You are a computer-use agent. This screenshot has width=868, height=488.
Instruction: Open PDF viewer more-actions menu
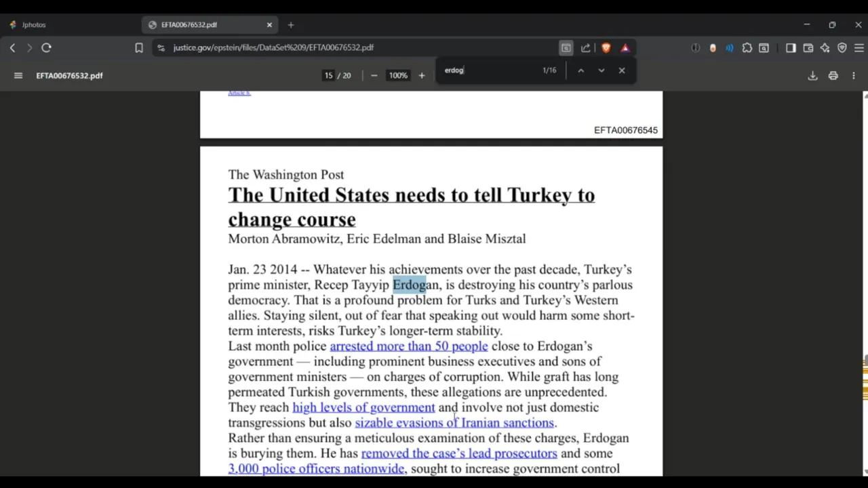pyautogui.click(x=854, y=75)
